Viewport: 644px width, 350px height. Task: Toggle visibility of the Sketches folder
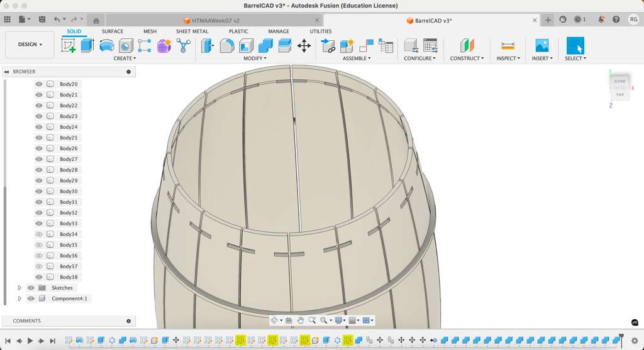point(31,288)
